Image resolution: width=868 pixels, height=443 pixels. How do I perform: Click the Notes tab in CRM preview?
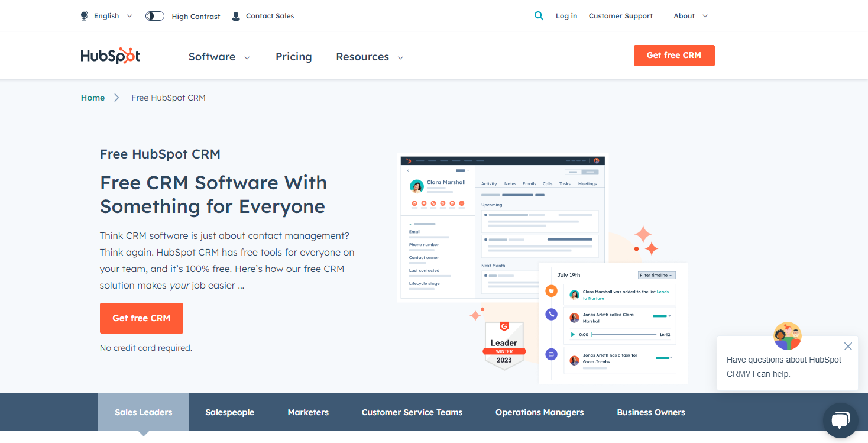tap(510, 184)
